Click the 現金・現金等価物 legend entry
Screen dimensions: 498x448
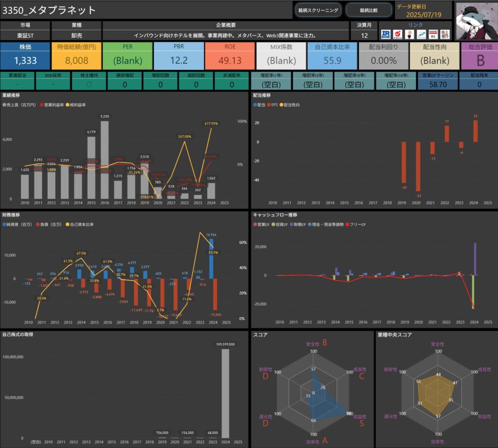[x=325, y=224]
